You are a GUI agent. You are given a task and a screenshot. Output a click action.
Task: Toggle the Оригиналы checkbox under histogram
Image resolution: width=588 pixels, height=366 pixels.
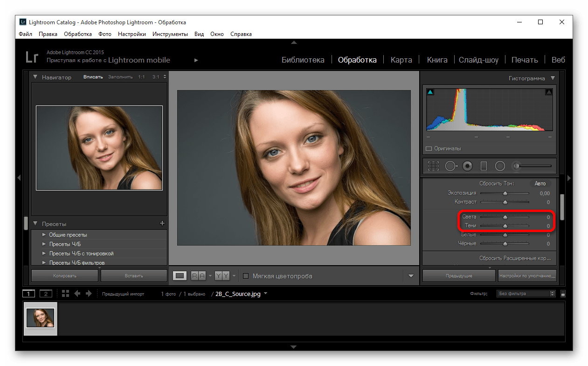(429, 149)
